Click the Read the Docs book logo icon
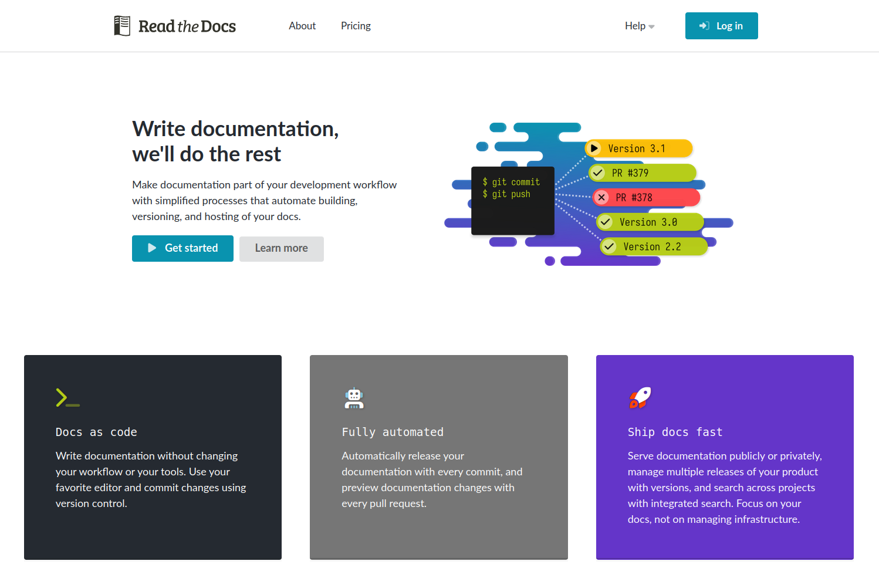The image size is (879, 588). tap(122, 26)
